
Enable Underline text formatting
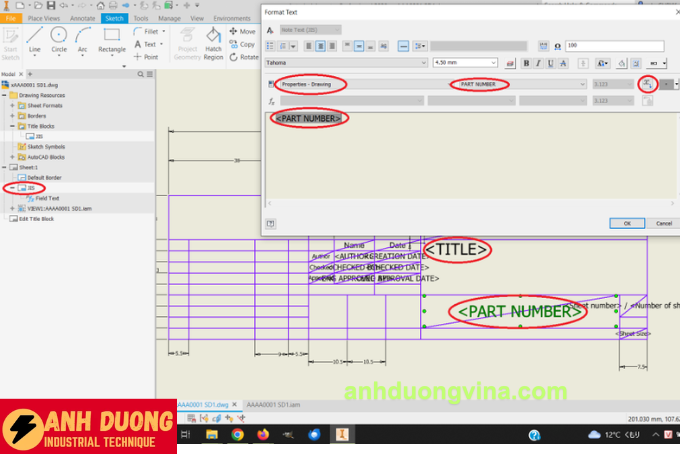(551, 63)
